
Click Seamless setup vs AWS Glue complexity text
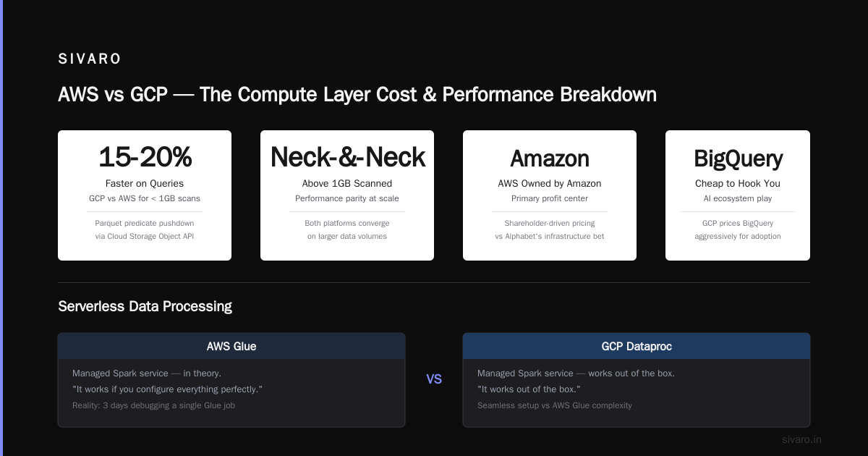click(555, 405)
